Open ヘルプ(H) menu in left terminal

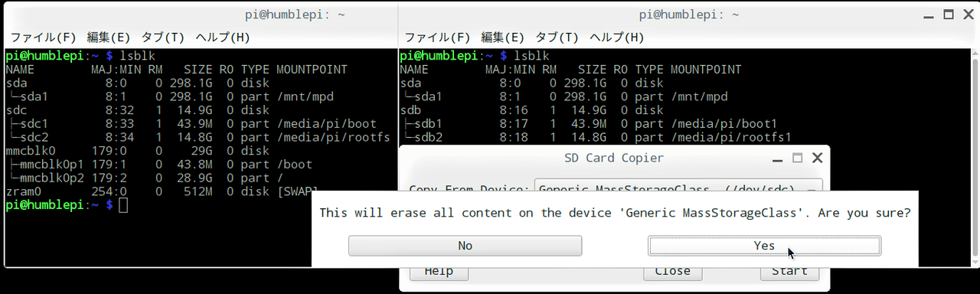223,37
